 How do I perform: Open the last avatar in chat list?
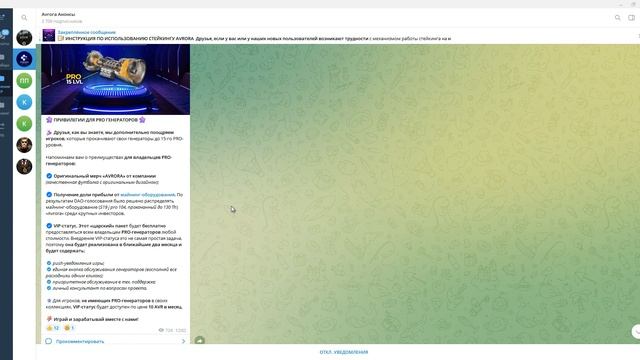coord(24,166)
